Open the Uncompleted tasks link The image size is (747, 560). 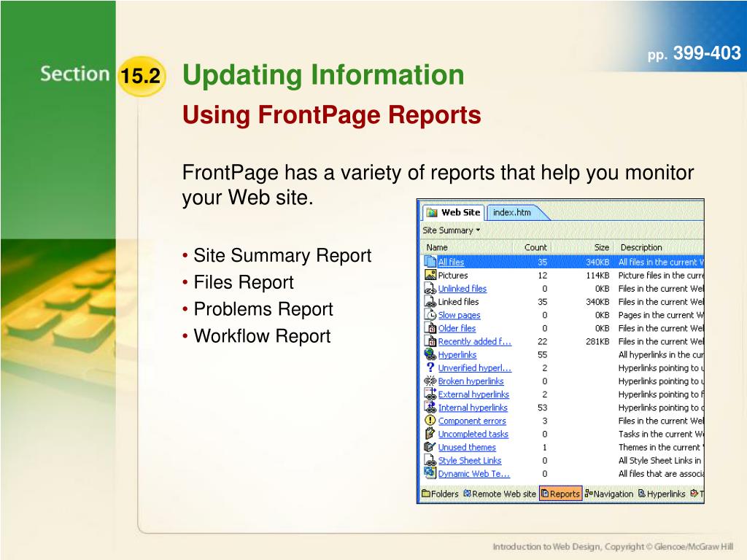tap(473, 435)
